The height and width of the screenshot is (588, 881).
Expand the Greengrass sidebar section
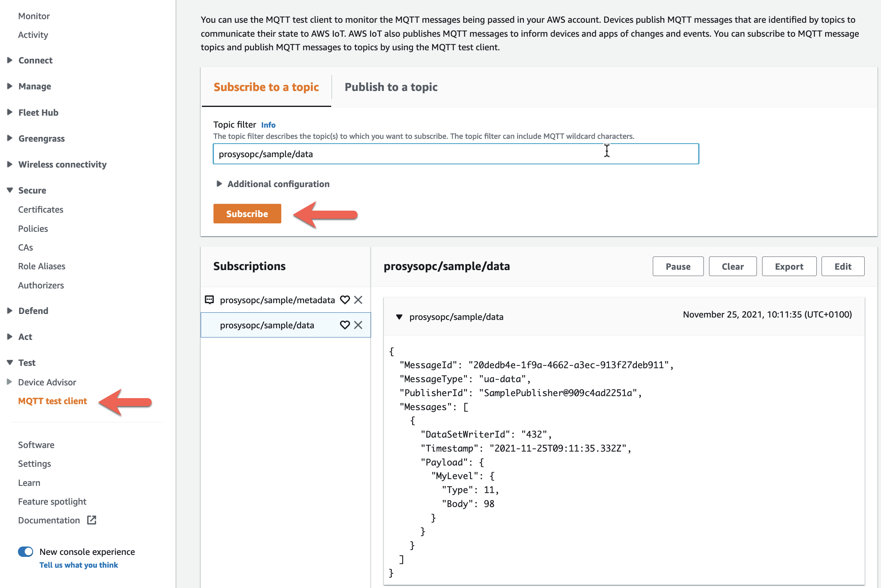[x=10, y=138]
